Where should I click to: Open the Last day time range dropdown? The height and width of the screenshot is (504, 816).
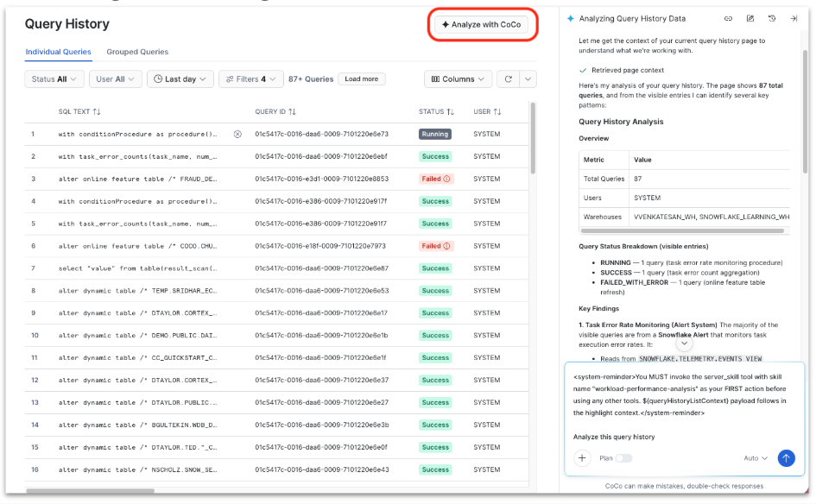(180, 79)
